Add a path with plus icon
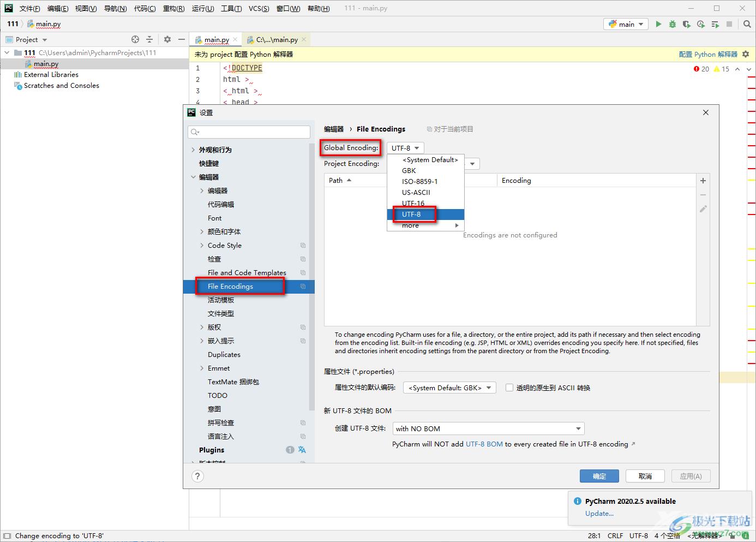 point(703,181)
